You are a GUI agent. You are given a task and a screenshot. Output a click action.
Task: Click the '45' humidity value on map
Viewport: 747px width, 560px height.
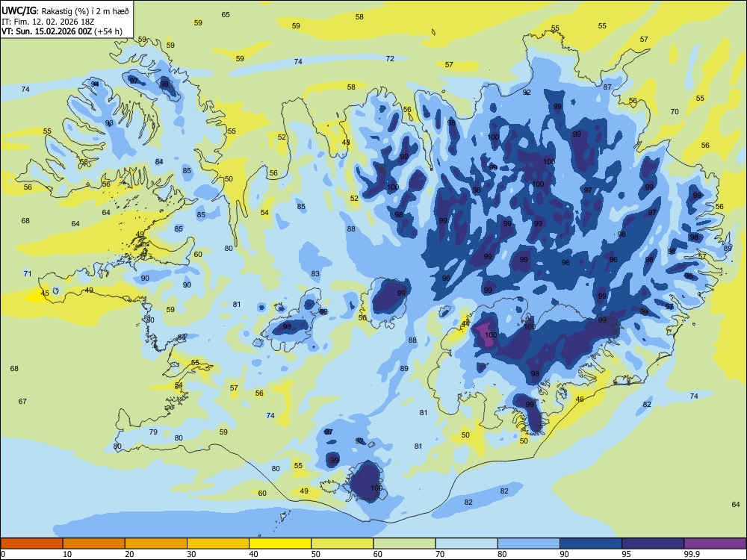pos(45,293)
